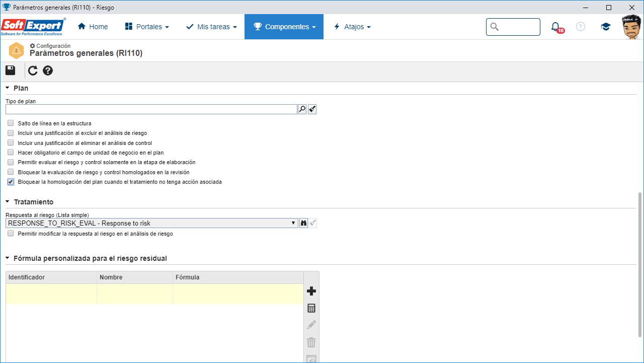The image size is (644, 363).
Task: Open the Respuesta al riesgo dropdown list
Action: click(x=152, y=223)
